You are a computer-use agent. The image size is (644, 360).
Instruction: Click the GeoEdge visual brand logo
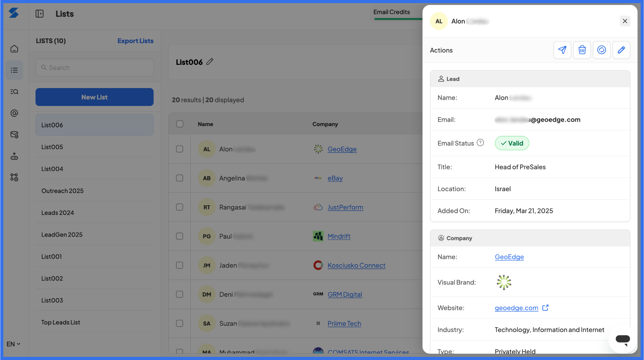coord(504,282)
